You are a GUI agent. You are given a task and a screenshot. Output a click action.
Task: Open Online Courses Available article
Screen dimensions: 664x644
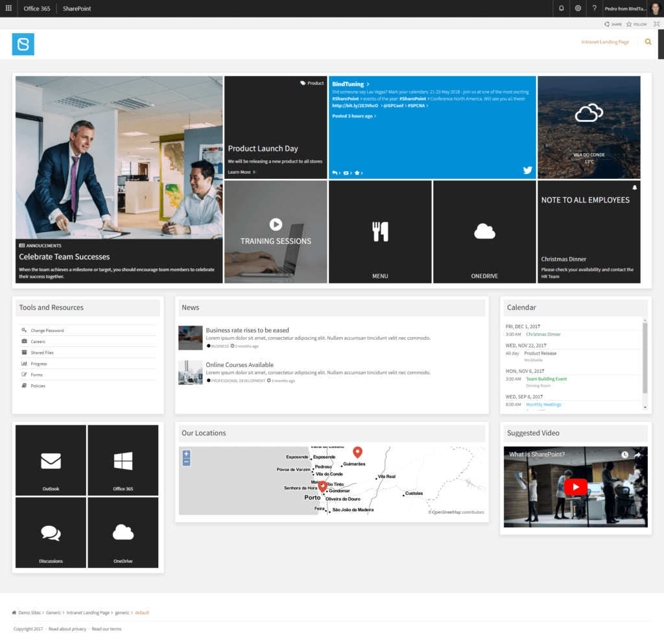coord(240,364)
